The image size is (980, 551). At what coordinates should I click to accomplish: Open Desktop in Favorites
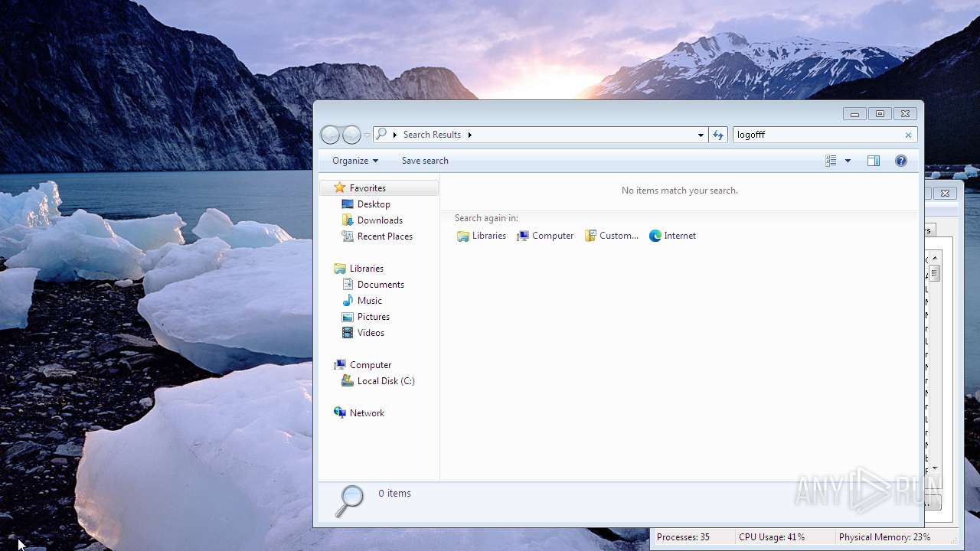pyautogui.click(x=374, y=204)
